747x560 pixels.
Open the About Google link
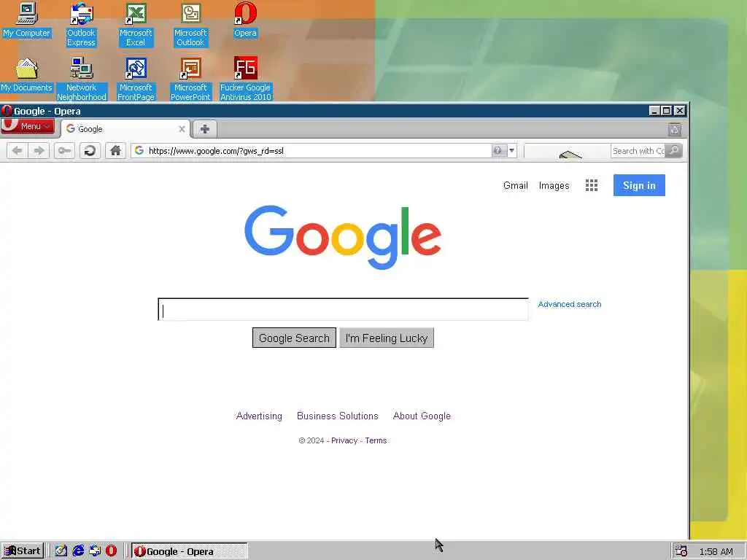(x=422, y=416)
